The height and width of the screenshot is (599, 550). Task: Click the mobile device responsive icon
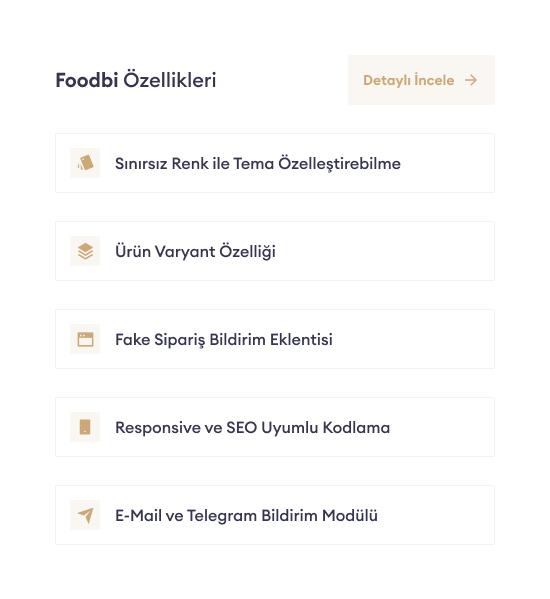tap(85, 427)
